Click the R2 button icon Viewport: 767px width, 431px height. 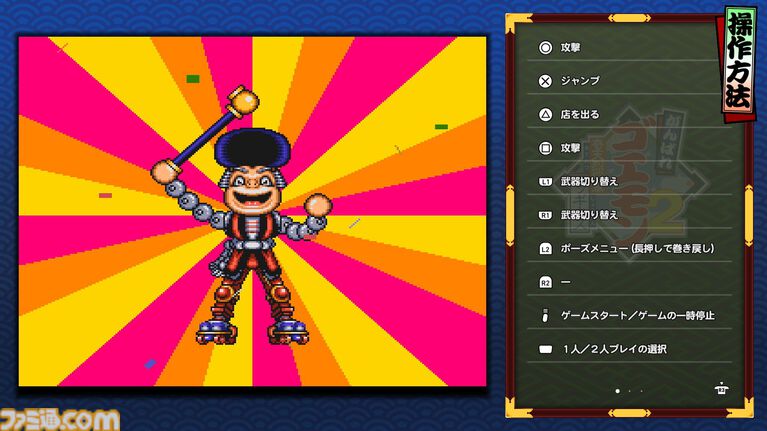545,282
